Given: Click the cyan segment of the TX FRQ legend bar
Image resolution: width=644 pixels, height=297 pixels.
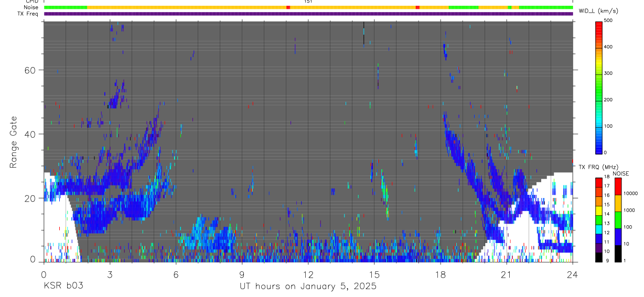Looking at the screenshot, I should [x=598, y=229].
